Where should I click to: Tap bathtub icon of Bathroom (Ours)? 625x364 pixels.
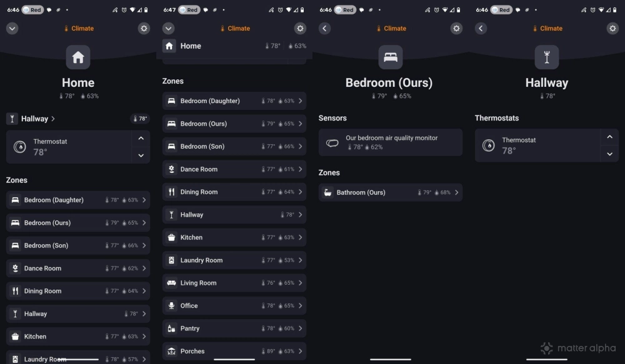[x=327, y=192]
